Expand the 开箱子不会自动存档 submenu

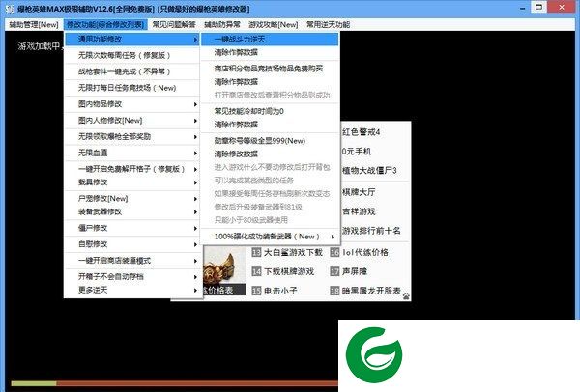pos(132,277)
